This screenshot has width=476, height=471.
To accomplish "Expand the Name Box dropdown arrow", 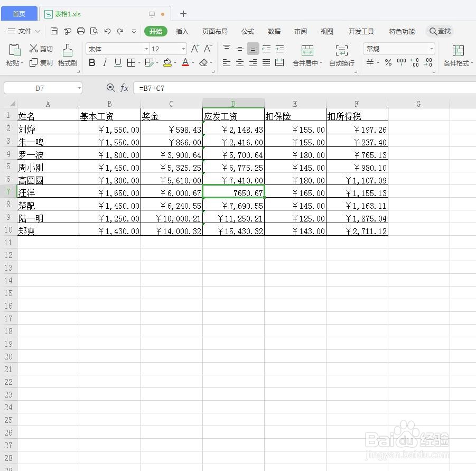I will click(79, 88).
